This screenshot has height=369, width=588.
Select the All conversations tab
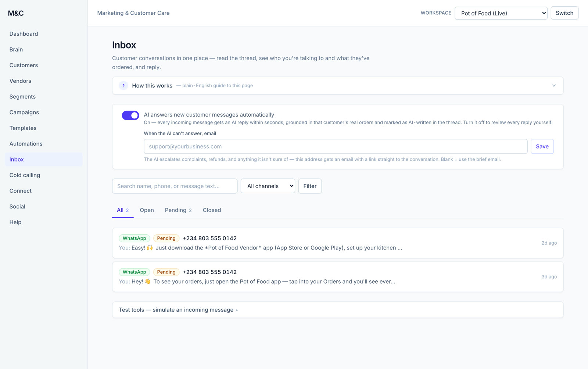point(123,210)
